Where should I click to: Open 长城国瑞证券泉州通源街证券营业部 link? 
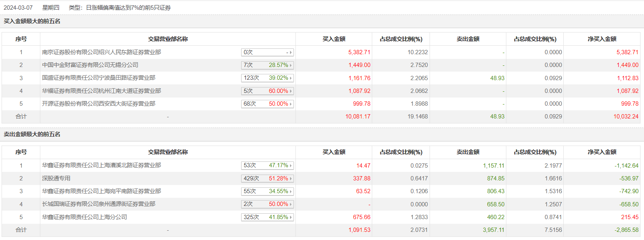point(98,204)
